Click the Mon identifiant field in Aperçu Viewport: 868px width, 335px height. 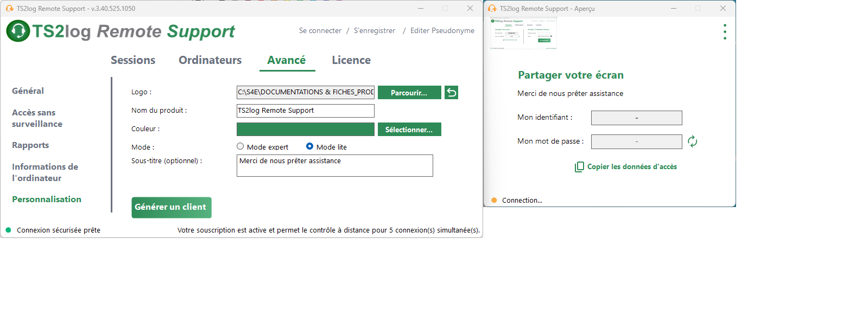click(637, 118)
